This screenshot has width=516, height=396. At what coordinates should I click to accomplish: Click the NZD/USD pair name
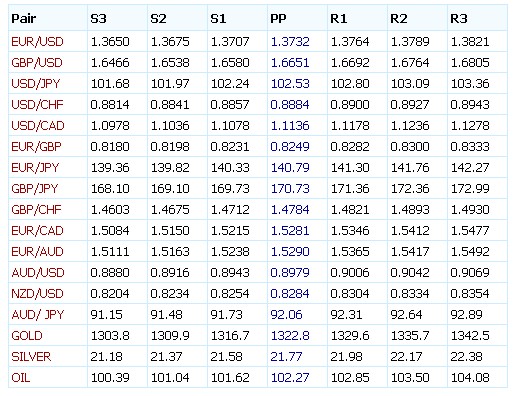[x=37, y=293]
